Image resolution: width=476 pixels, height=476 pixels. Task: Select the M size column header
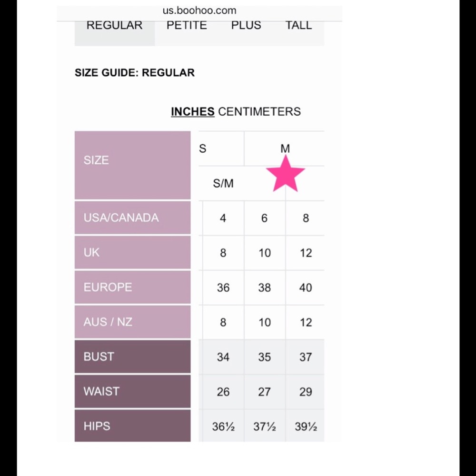285,149
